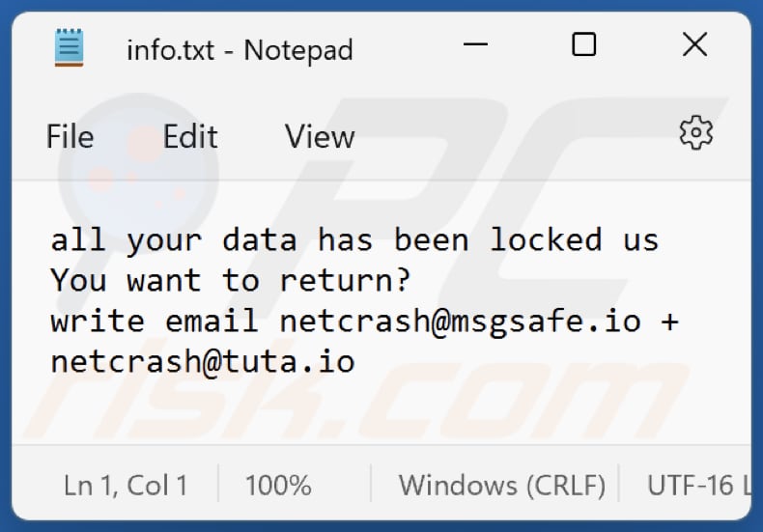Click the line 'You want to return?'
The width and height of the screenshot is (763, 532).
point(231,281)
